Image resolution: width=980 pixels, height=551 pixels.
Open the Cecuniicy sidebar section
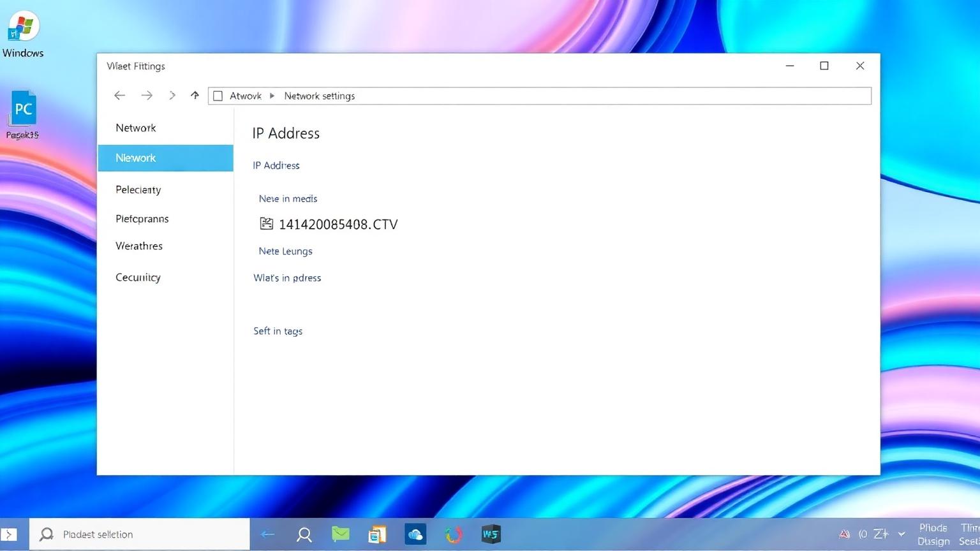click(138, 277)
